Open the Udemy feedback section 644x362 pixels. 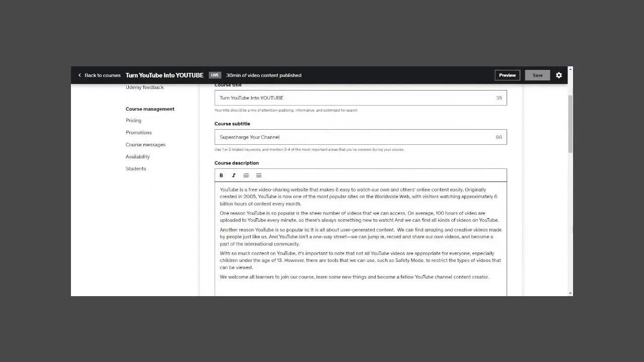click(144, 87)
